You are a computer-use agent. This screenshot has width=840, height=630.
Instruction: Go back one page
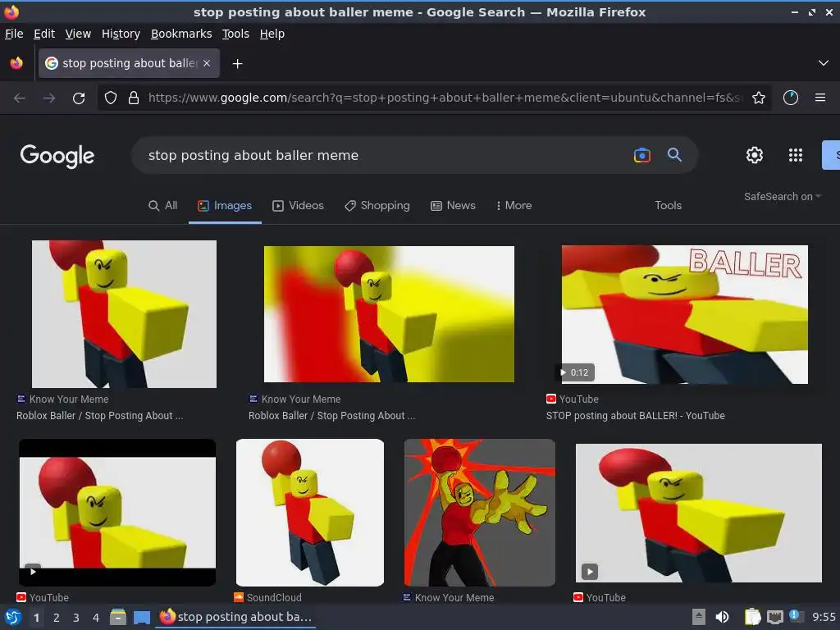click(20, 98)
